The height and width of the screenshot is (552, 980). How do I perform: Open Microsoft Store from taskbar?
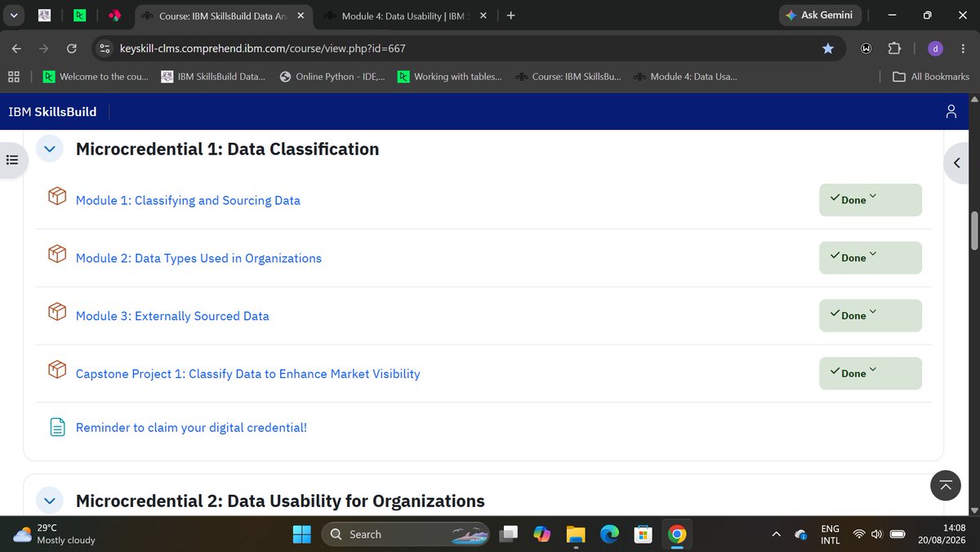644,534
